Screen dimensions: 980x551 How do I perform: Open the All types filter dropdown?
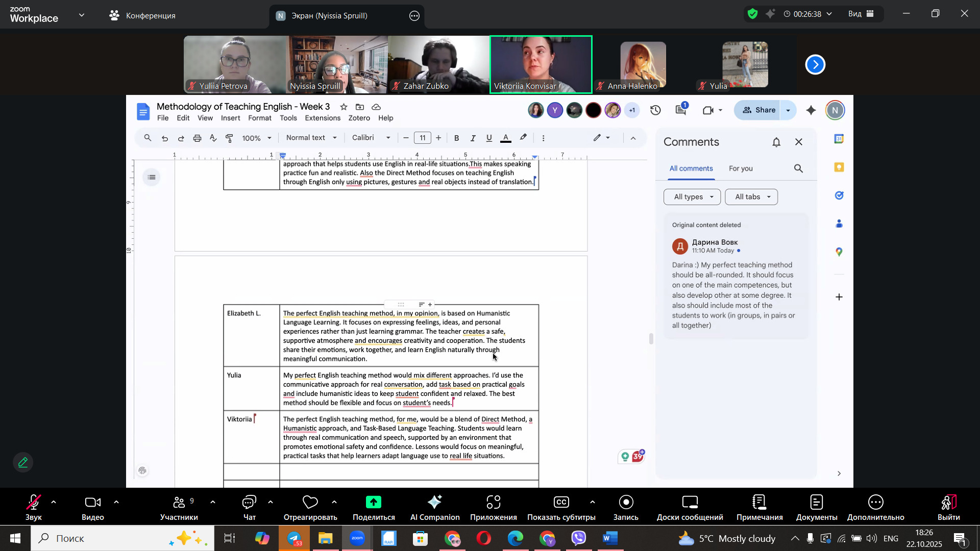(692, 197)
